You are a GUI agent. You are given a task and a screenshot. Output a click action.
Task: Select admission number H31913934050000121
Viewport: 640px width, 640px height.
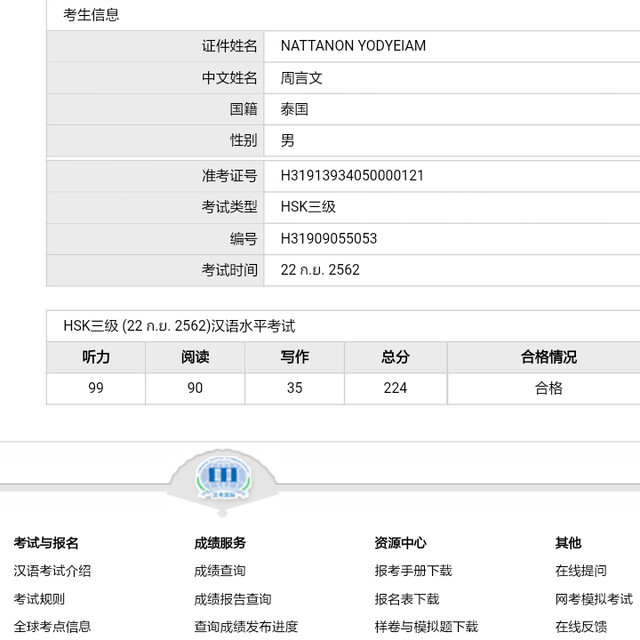pyautogui.click(x=352, y=176)
